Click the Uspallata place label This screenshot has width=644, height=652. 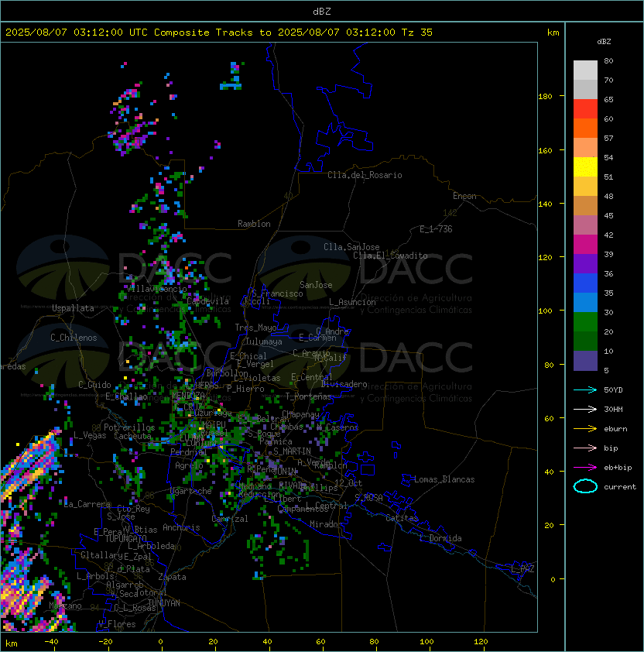tap(73, 308)
